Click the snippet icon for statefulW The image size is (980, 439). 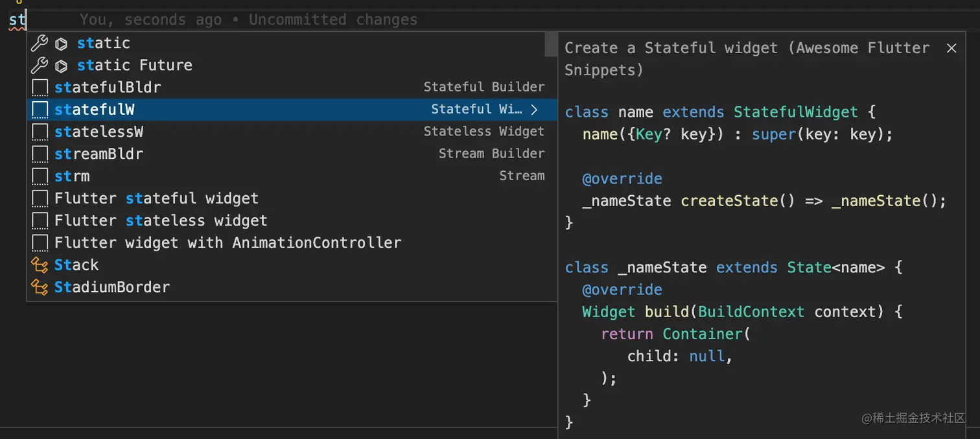[40, 110]
